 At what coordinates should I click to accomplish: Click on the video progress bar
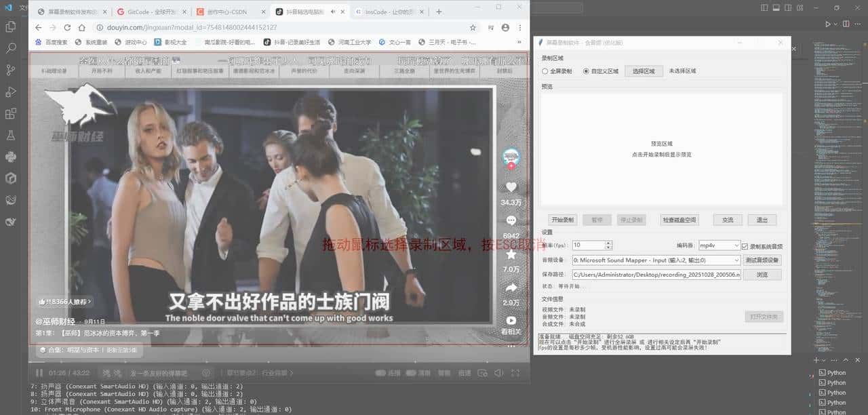click(271, 359)
